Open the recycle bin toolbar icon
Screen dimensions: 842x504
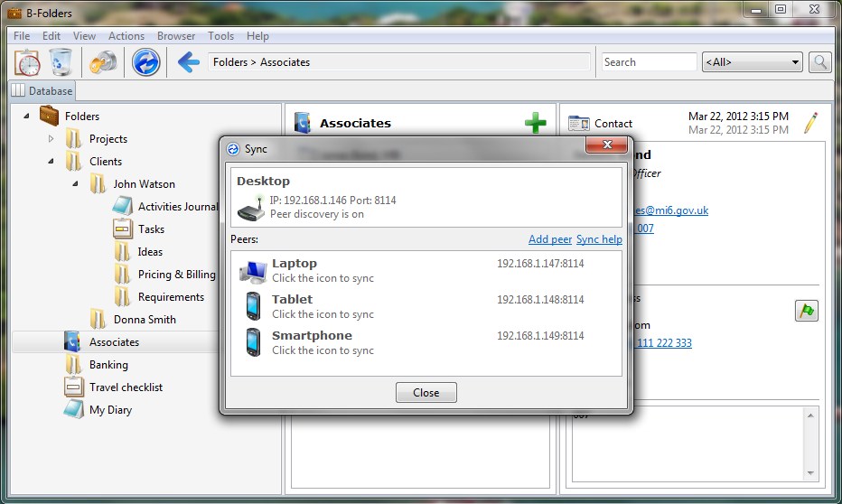(61, 62)
